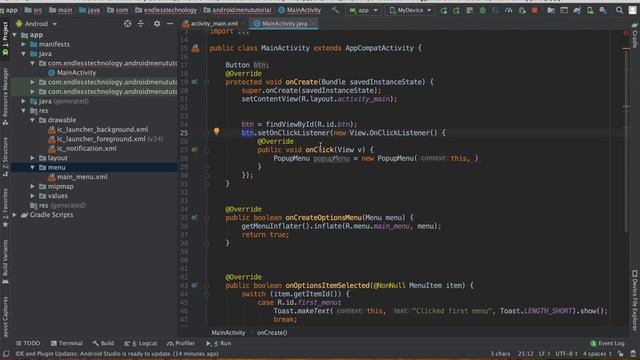This screenshot has height=360, width=640.
Task: Open the app run configuration dropdown
Action: (x=363, y=10)
